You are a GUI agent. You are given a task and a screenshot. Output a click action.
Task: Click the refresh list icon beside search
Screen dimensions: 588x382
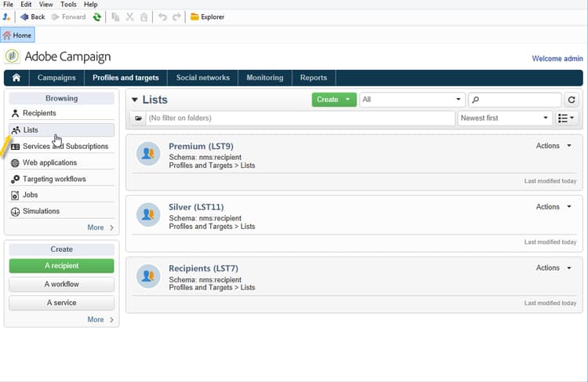[x=571, y=100]
